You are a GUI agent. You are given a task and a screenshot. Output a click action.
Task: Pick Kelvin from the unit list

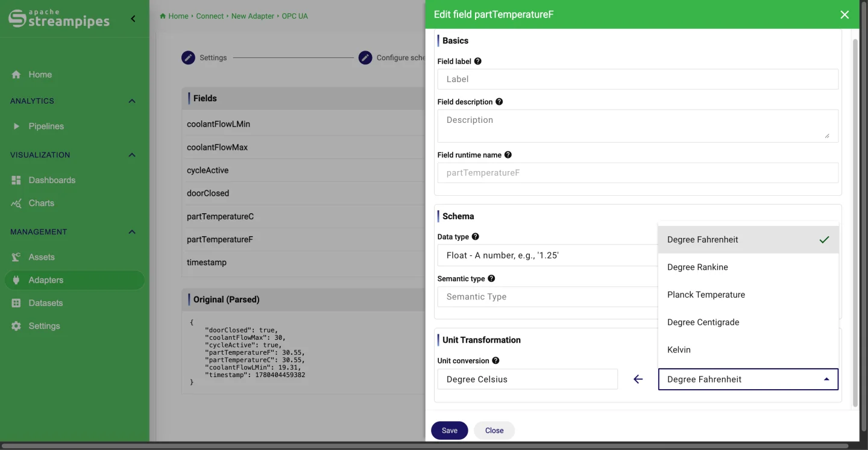[x=748, y=350]
